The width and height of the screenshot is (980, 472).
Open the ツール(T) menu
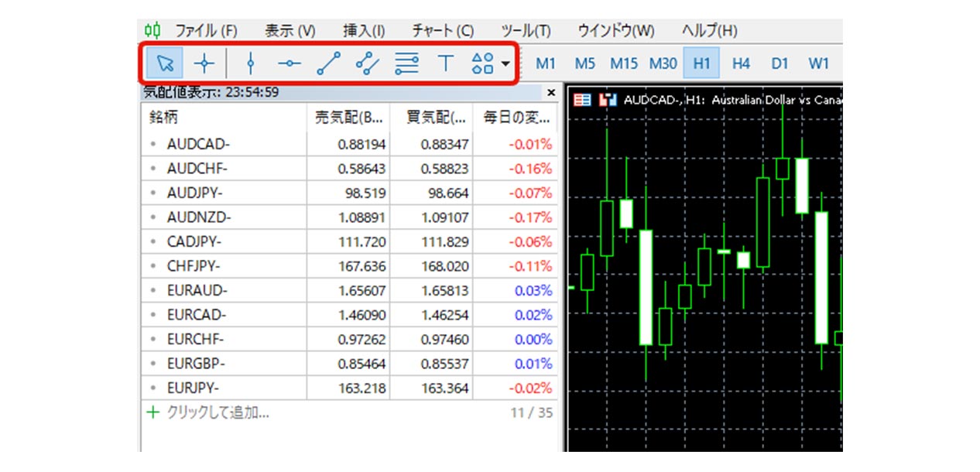tap(526, 31)
